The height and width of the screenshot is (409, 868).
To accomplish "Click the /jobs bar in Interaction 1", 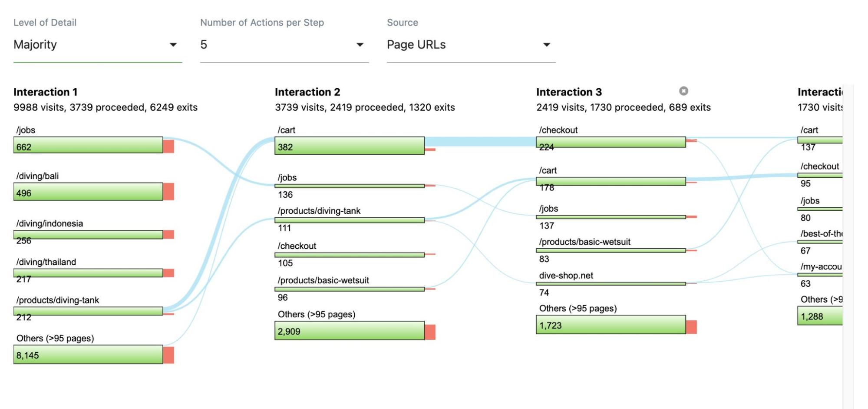I will (88, 145).
